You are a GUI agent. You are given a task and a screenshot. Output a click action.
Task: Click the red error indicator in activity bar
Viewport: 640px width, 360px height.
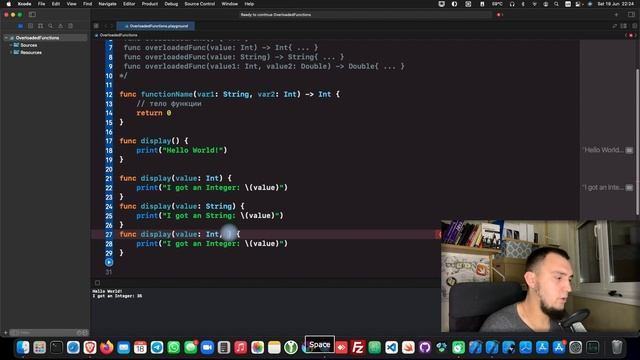[499, 15]
